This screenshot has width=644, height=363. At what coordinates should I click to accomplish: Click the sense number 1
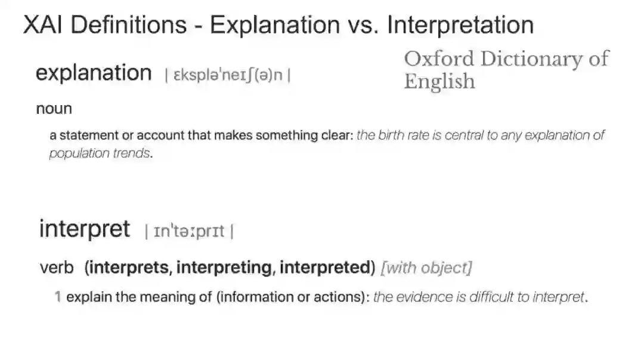[x=58, y=297]
